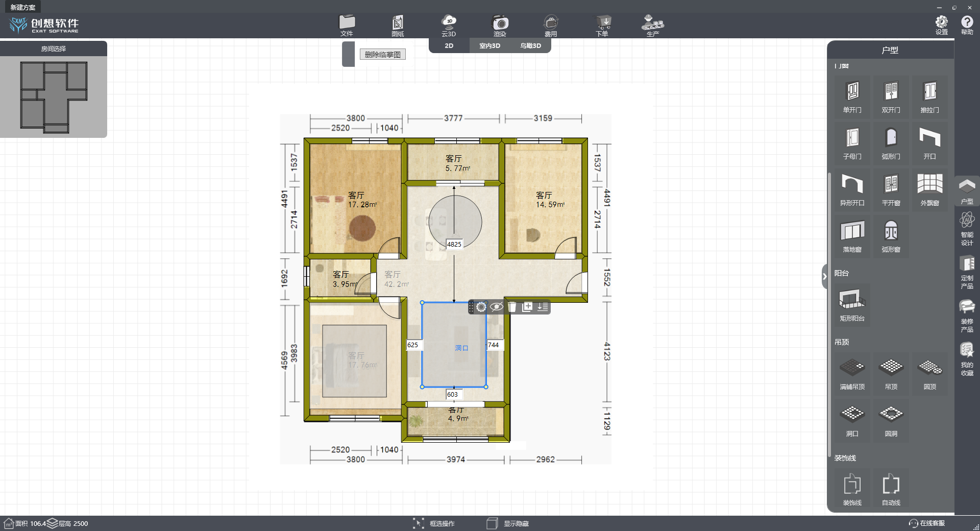980x531 pixels.
Task: Open the 智能设计 side tab
Action: [x=967, y=229]
